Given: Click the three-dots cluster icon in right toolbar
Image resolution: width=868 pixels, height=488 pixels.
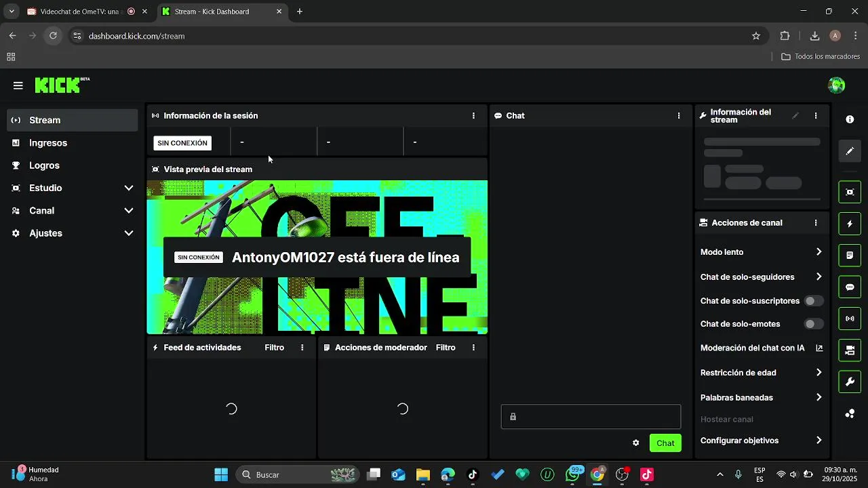Looking at the screenshot, I should pyautogui.click(x=850, y=414).
